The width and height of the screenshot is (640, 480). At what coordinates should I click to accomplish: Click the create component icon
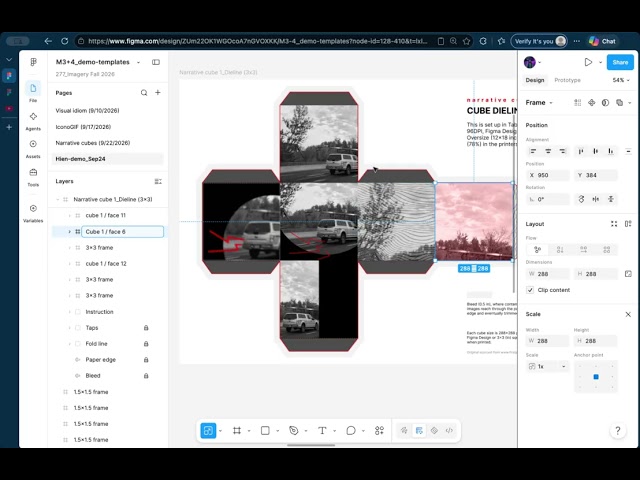coord(591,102)
